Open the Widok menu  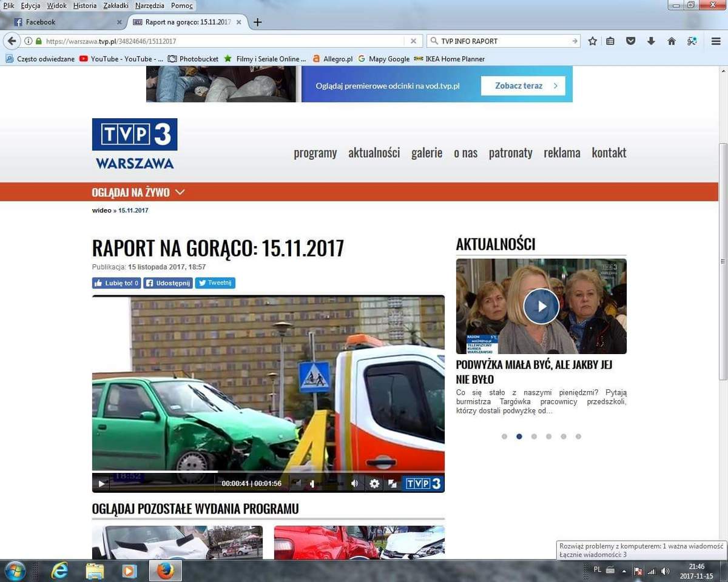(x=57, y=5)
